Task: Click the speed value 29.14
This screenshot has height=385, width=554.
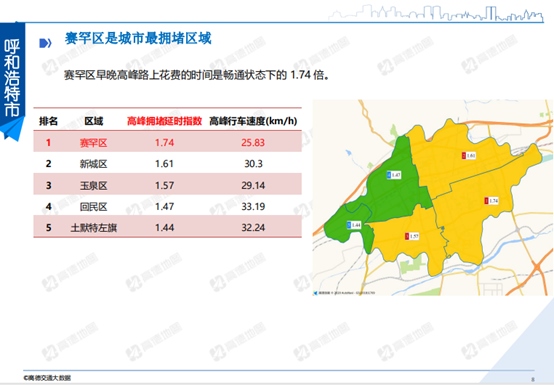Action: [253, 185]
